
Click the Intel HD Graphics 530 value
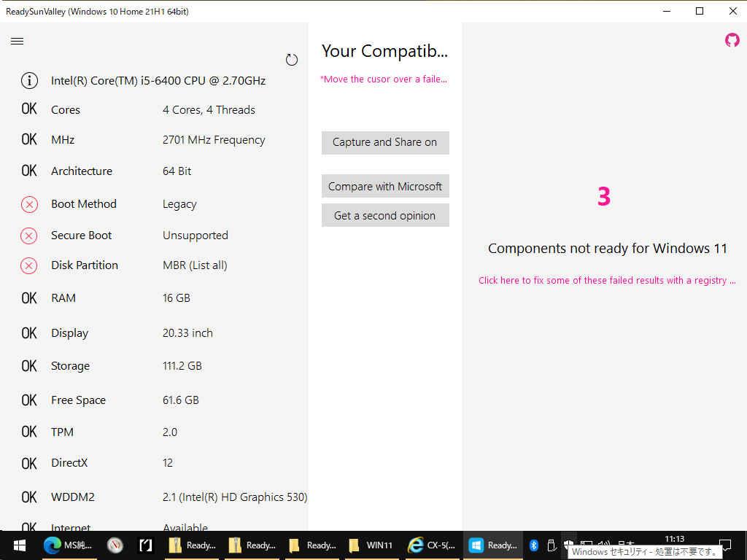click(x=235, y=497)
